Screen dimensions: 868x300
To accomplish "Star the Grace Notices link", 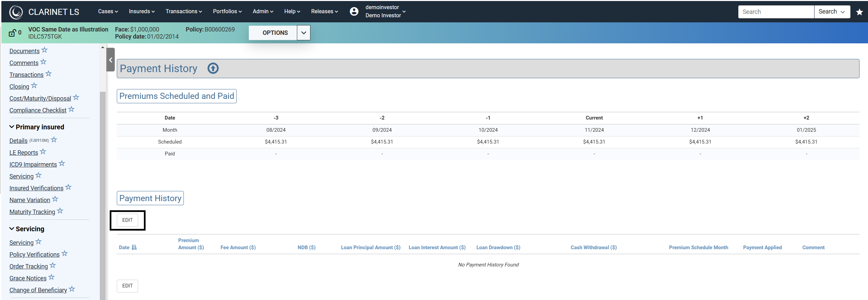I will point(51,277).
